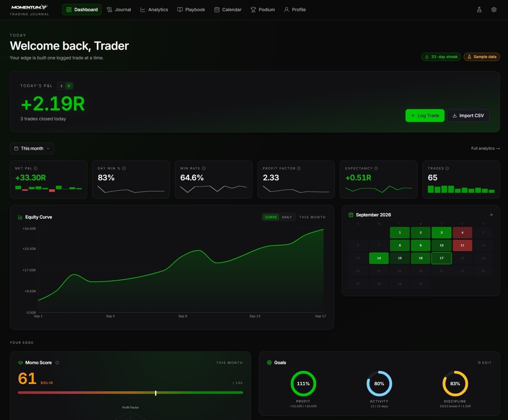
Task: Click the September 2026 calendar icon
Action: [x=351, y=215]
